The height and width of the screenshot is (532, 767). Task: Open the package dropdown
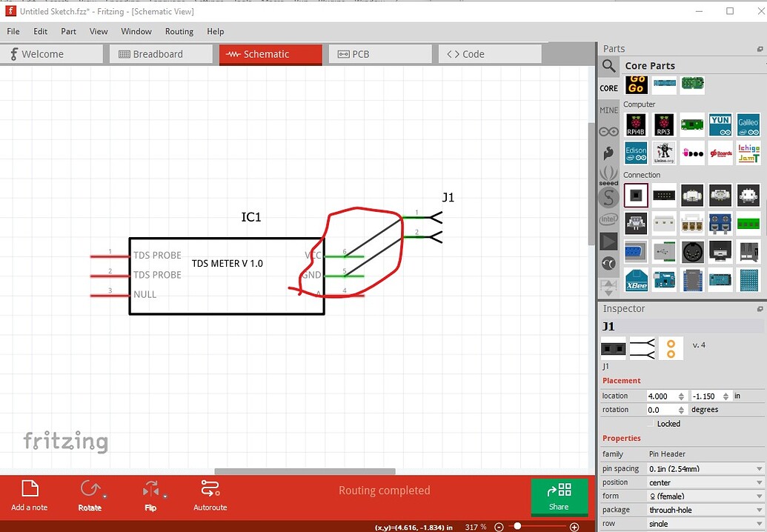point(705,510)
